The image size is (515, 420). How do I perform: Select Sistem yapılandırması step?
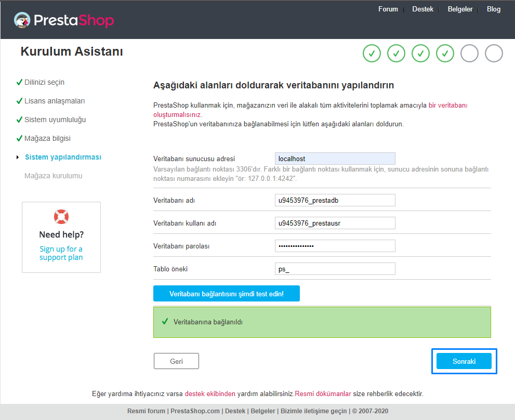tap(63, 157)
